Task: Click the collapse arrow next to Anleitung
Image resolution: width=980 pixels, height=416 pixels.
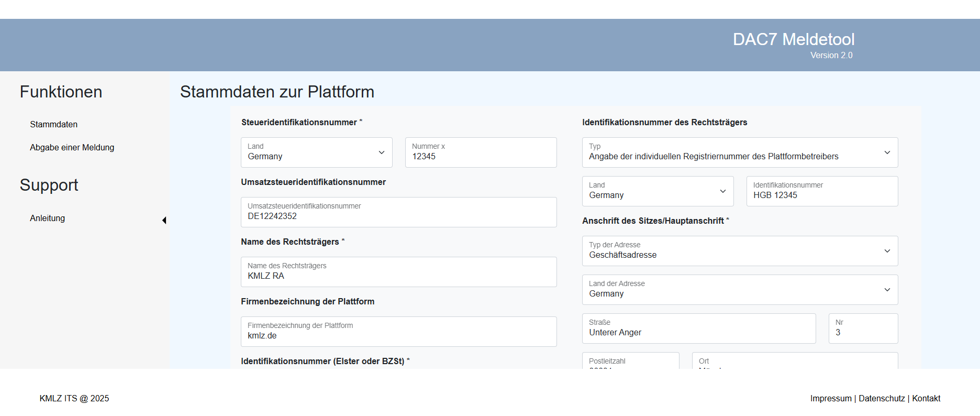Action: [164, 221]
